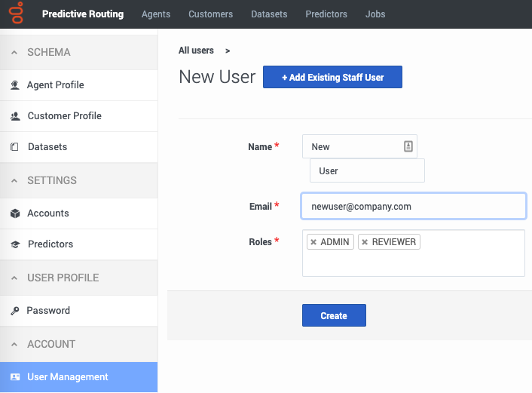
Task: Click the New User page heading
Action: coord(217,77)
